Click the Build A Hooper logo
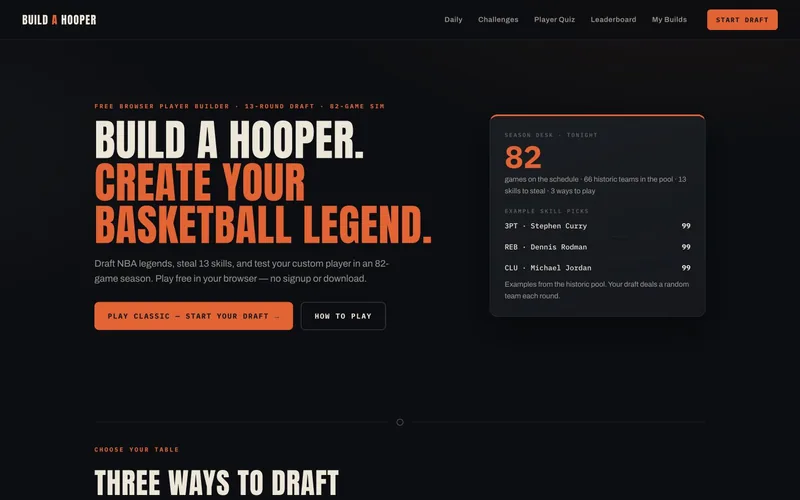This screenshot has width=800, height=500. pos(59,20)
